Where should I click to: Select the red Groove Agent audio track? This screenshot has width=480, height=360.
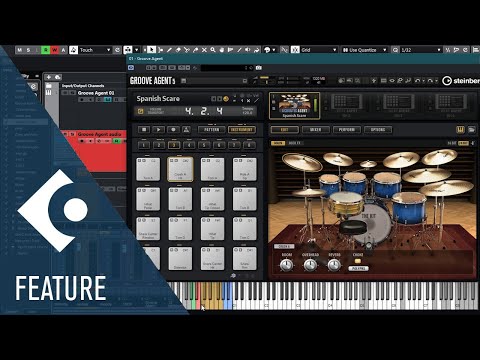99,134
